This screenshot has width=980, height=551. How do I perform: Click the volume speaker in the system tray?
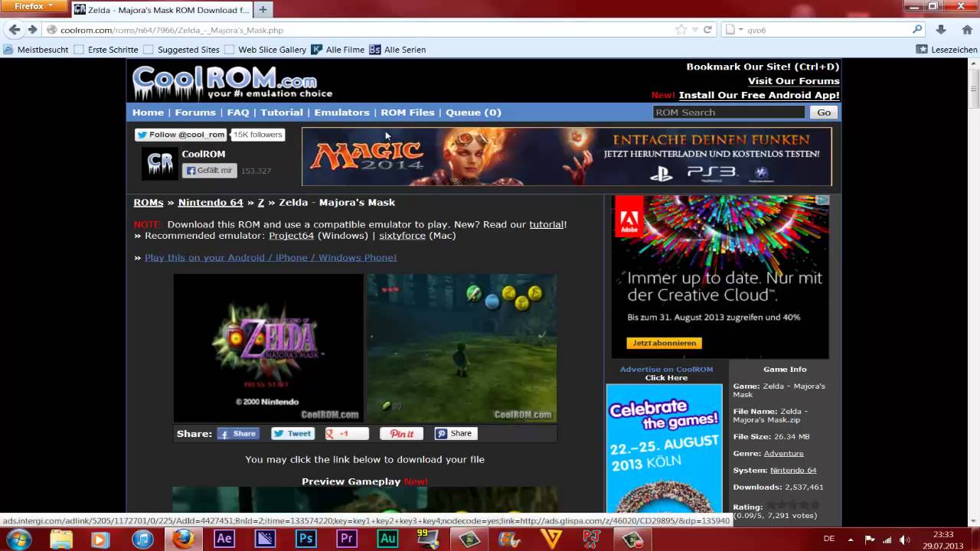[905, 539]
